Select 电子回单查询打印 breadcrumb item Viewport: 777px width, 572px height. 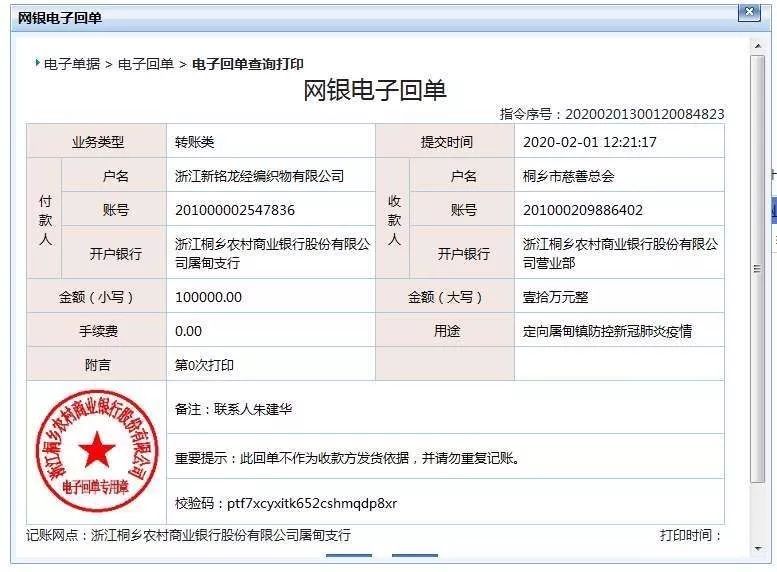coord(247,64)
